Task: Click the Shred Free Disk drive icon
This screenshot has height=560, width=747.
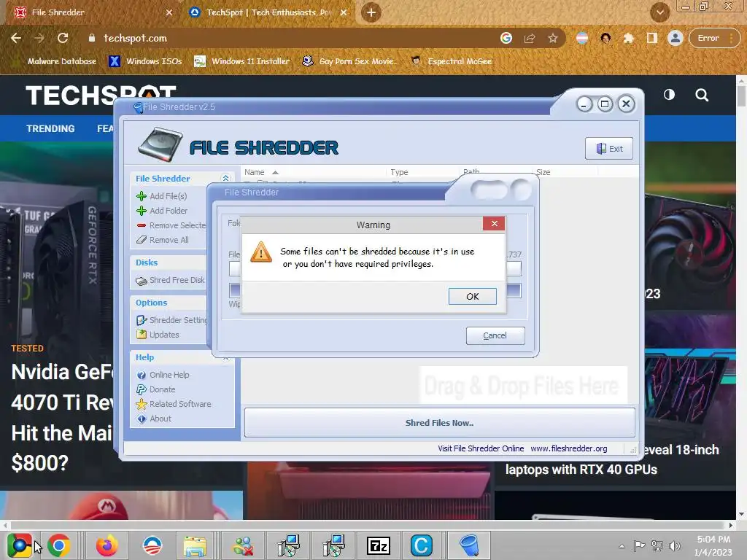Action: click(x=142, y=281)
